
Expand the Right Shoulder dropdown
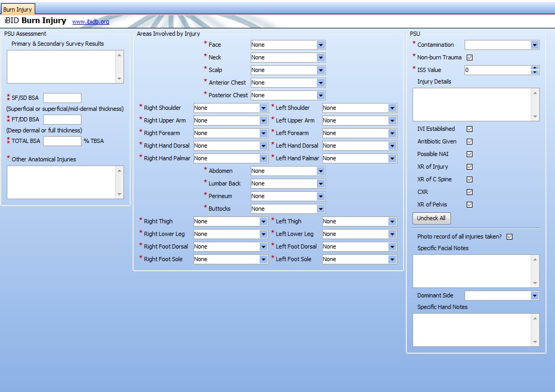coord(263,108)
